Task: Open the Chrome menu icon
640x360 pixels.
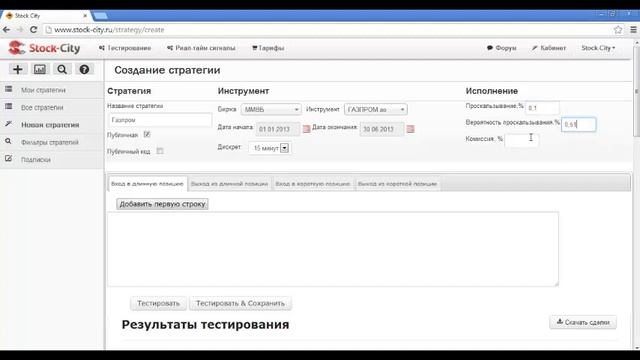Action: 633,30
